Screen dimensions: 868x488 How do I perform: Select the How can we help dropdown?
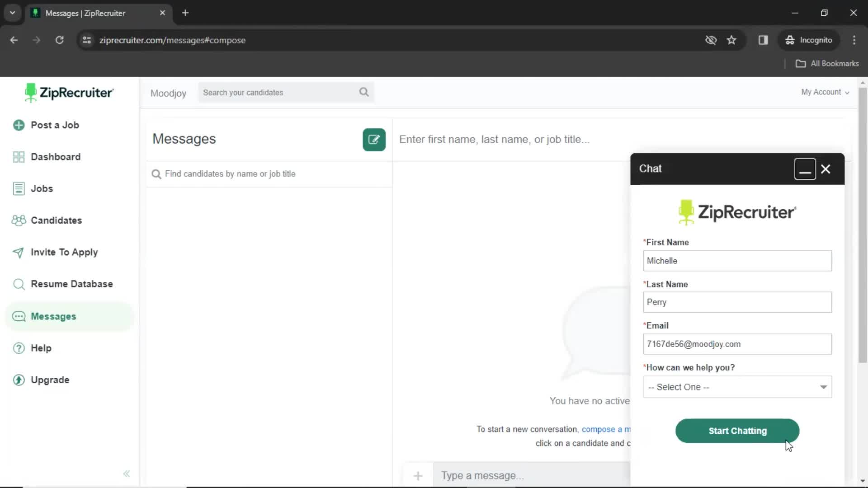click(x=737, y=387)
